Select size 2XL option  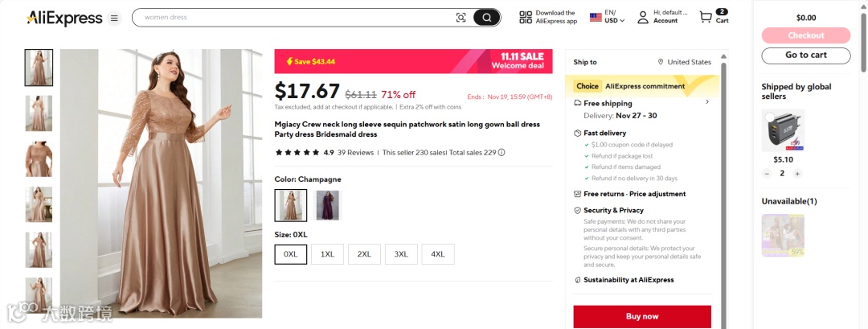(x=364, y=254)
